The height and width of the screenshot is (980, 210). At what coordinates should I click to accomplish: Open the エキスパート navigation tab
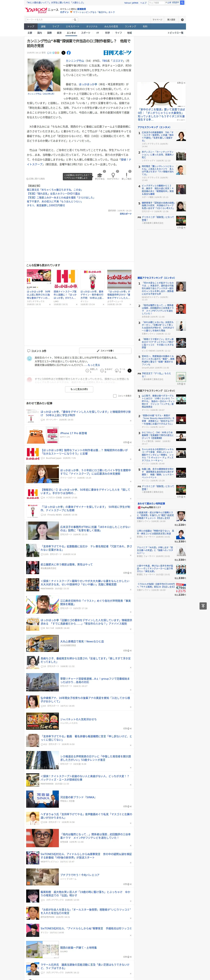(72, 26)
